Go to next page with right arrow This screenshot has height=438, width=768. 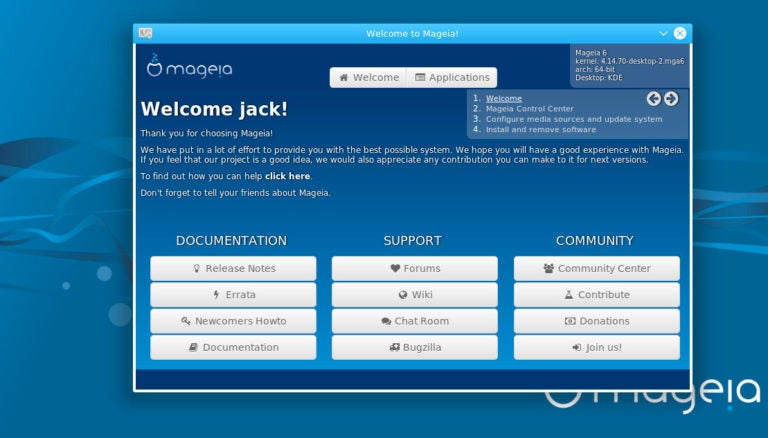pos(671,99)
